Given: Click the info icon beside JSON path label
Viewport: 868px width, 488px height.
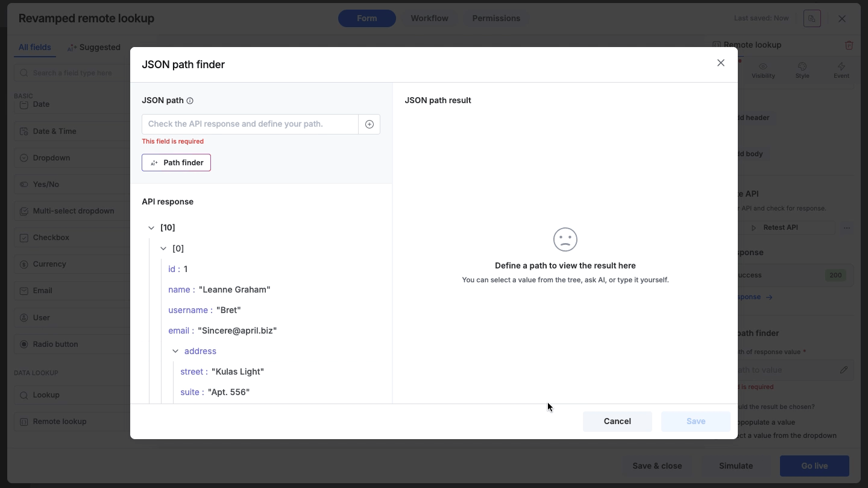Looking at the screenshot, I should (x=190, y=101).
